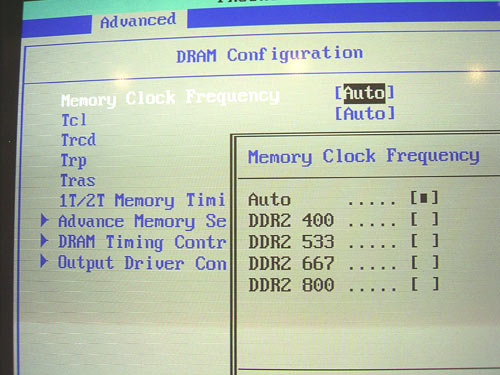Viewport: 500px width, 375px height.
Task: Choose the DDR2 667 radio bracket
Action: [424, 263]
